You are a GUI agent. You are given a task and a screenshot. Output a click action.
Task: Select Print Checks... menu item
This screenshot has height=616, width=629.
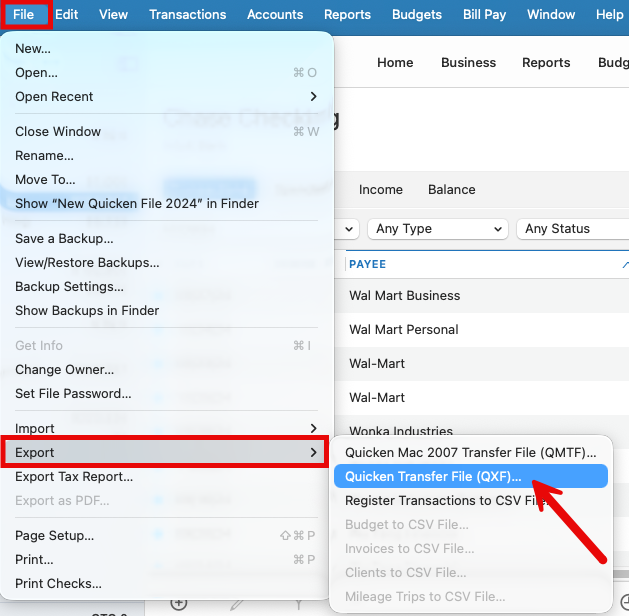[166, 584]
